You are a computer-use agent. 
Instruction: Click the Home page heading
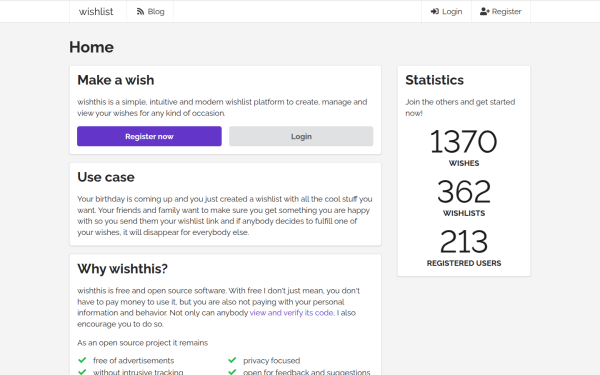click(x=91, y=47)
